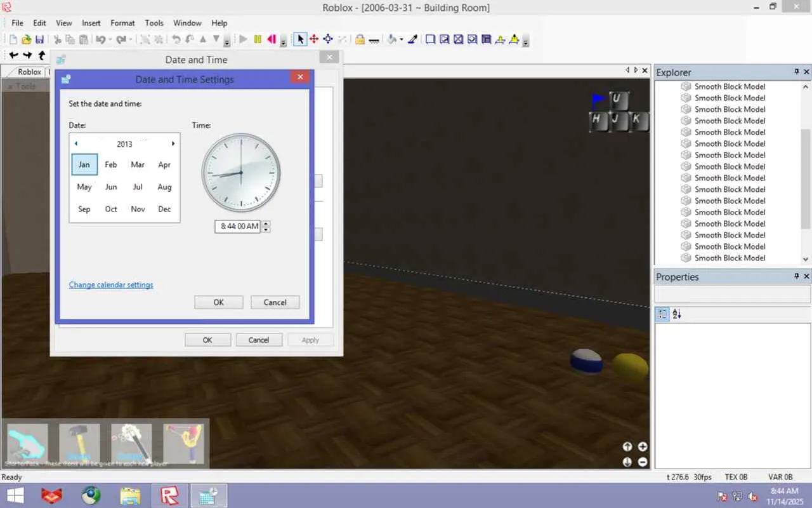Select the red Move cross tool
The image size is (812, 508).
314,39
